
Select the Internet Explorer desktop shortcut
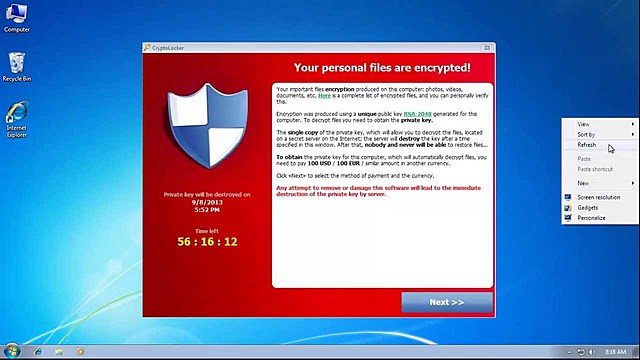pos(17,119)
